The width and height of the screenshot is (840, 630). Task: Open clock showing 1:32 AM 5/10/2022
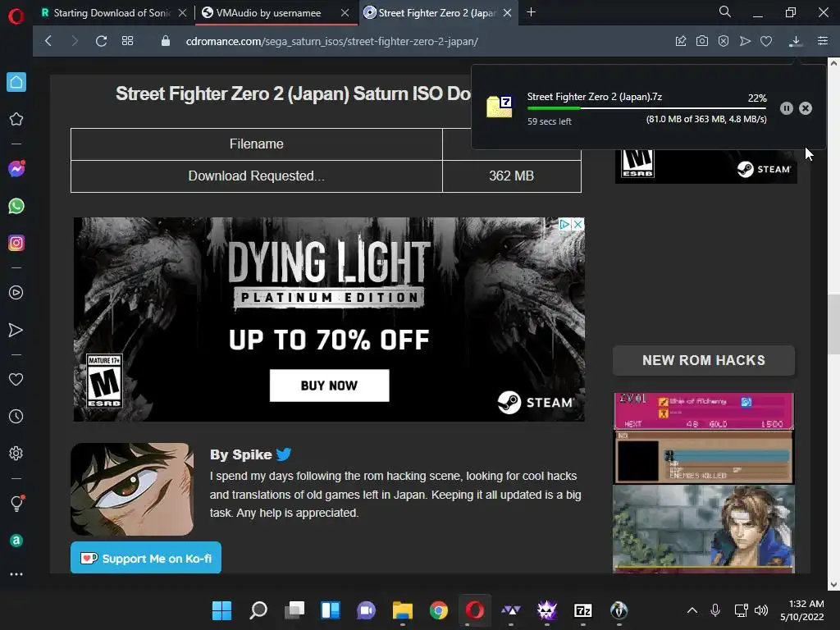[802, 610]
